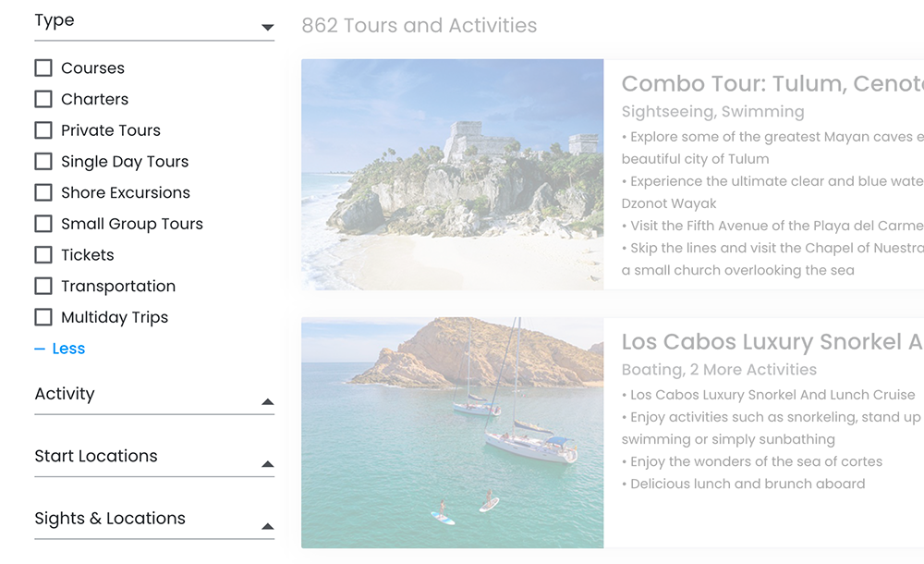Toggle the Shore Excursions checkbox

(43, 192)
